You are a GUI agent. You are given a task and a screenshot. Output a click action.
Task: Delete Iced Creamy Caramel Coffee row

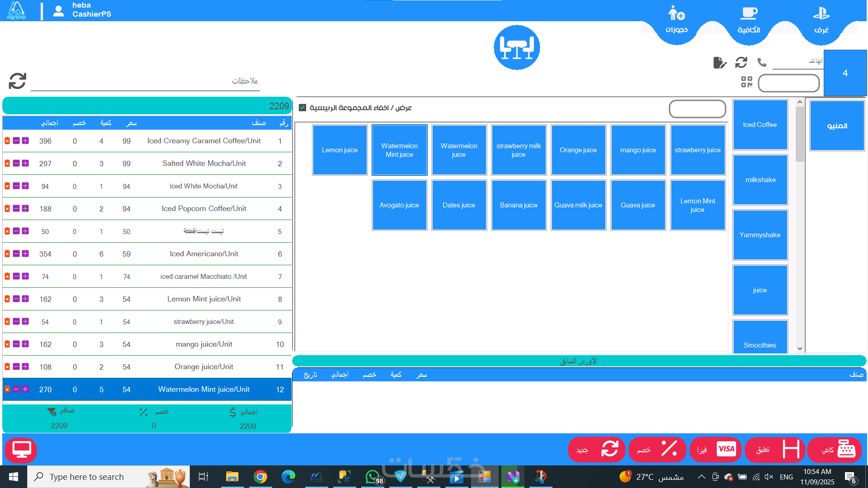[7, 141]
